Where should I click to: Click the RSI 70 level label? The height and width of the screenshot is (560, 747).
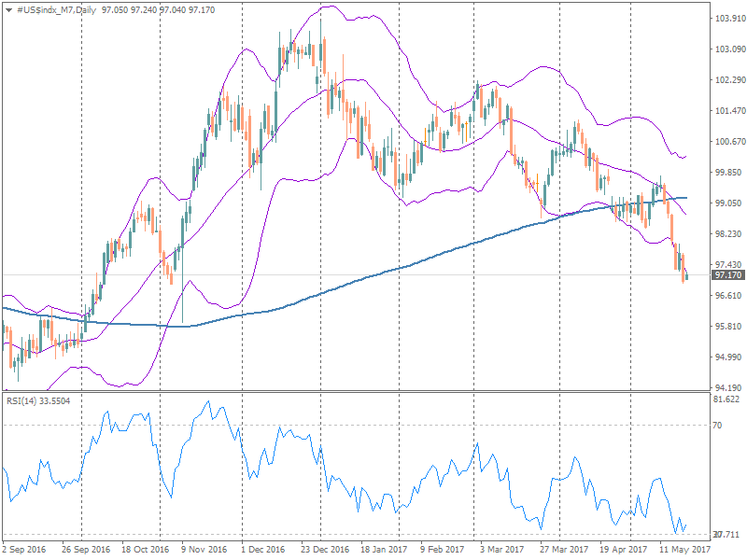point(718,426)
